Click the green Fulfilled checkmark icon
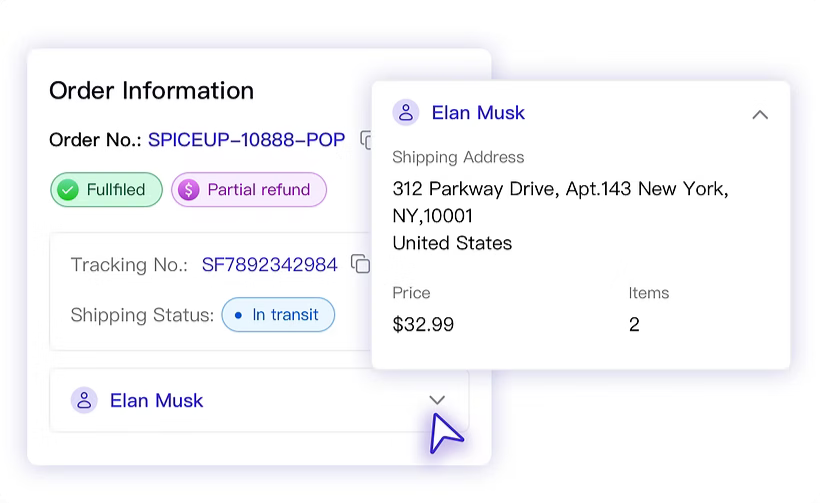 click(68, 190)
